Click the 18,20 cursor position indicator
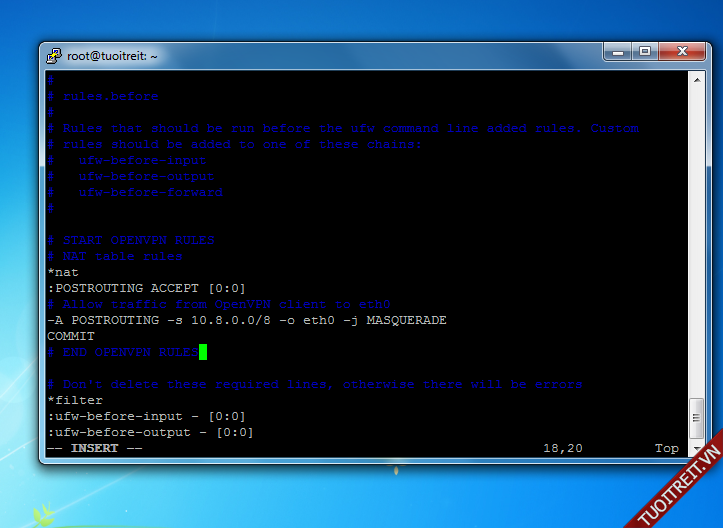Image resolution: width=723 pixels, height=528 pixels. [562, 448]
